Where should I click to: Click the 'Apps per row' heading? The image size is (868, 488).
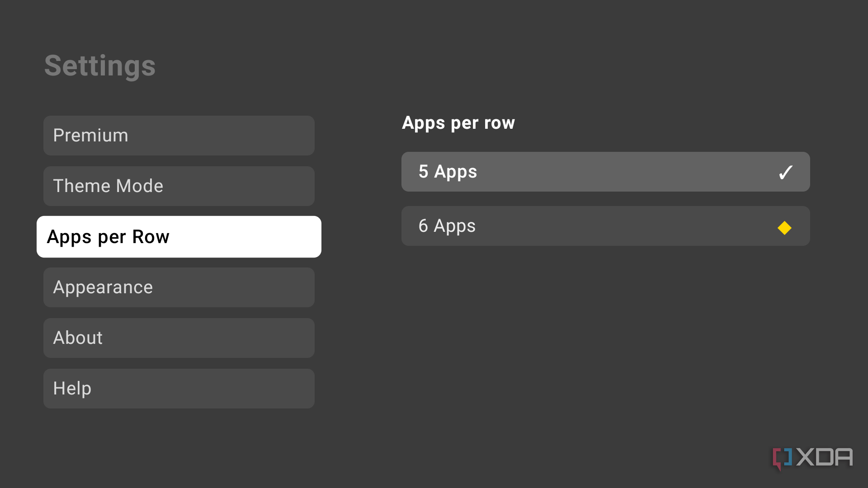pyautogui.click(x=458, y=123)
